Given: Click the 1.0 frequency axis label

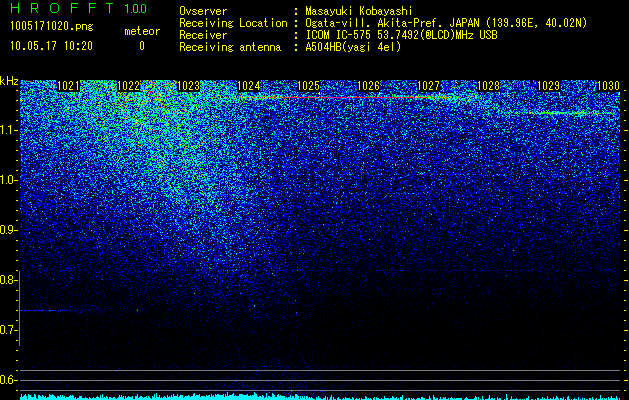Looking at the screenshot, I should click(x=8, y=180).
